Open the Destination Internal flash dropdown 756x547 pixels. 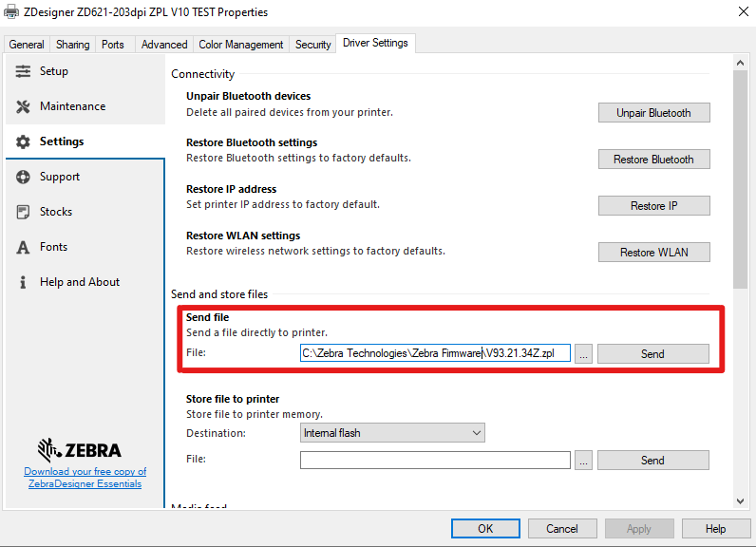tap(392, 433)
